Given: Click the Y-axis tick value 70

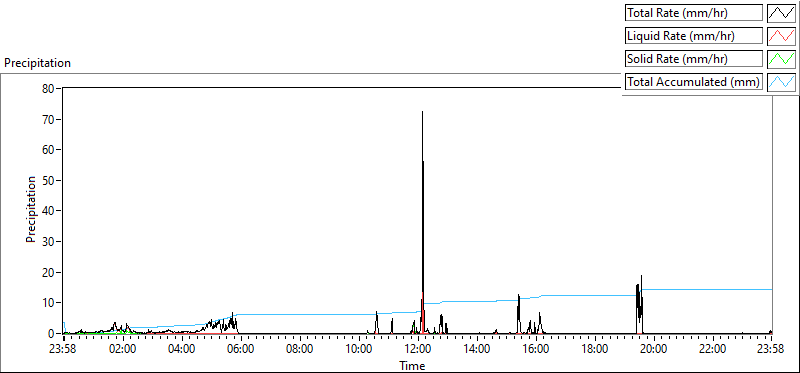Looking at the screenshot, I should [48, 119].
